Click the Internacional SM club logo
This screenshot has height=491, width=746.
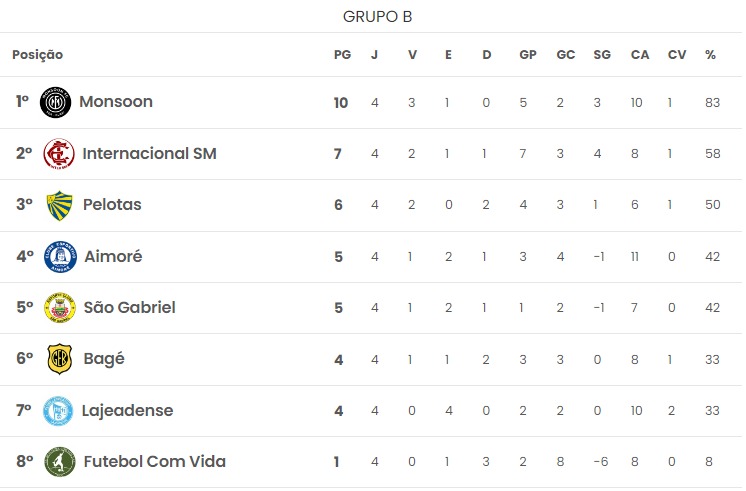coord(59,154)
